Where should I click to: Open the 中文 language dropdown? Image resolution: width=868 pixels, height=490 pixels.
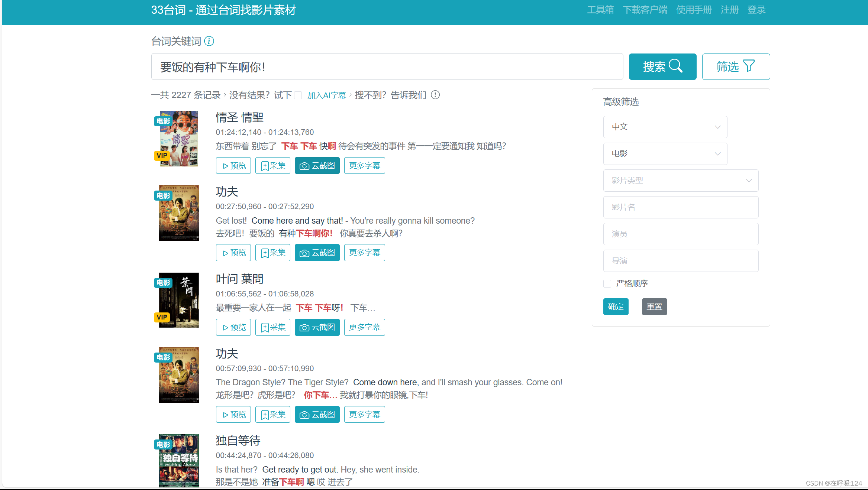click(x=665, y=127)
